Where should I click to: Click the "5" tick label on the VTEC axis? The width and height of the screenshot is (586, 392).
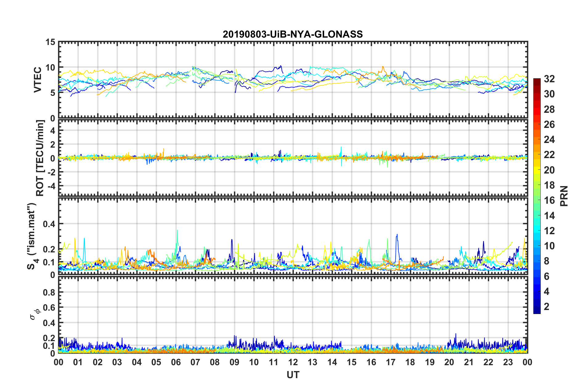pos(53,93)
